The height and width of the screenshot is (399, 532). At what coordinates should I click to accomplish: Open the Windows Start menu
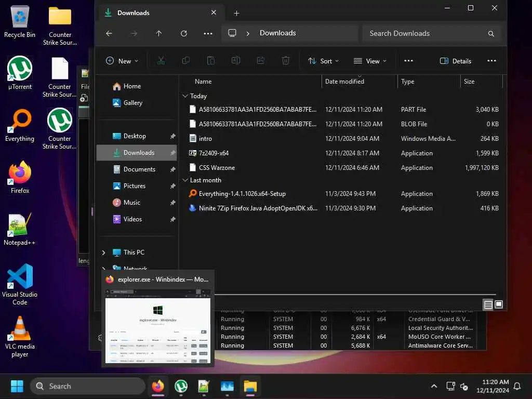click(17, 386)
